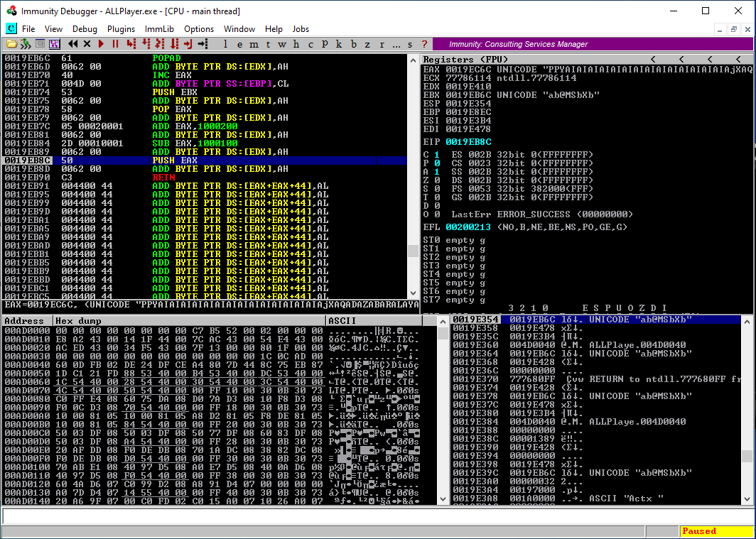Click the cyan C MDI system menu icon
Image resolution: width=756 pixels, height=539 pixels.
[x=11, y=29]
